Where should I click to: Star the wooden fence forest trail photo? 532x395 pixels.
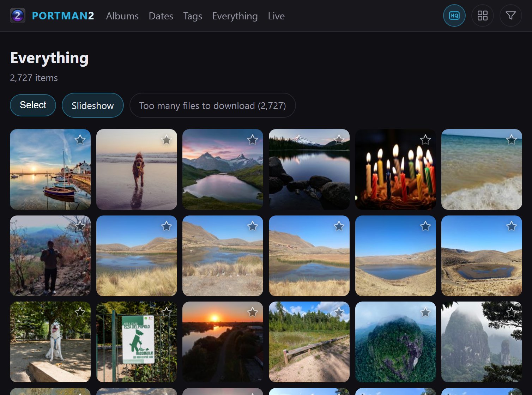point(339,312)
